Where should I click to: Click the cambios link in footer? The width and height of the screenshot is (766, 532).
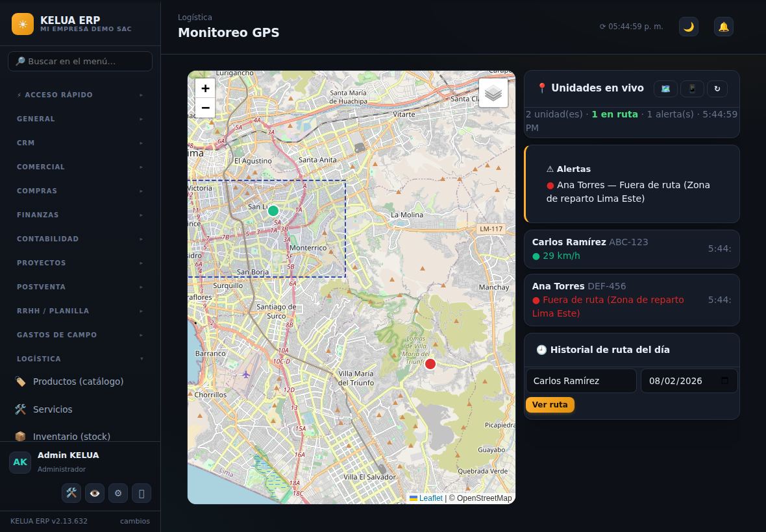135,521
